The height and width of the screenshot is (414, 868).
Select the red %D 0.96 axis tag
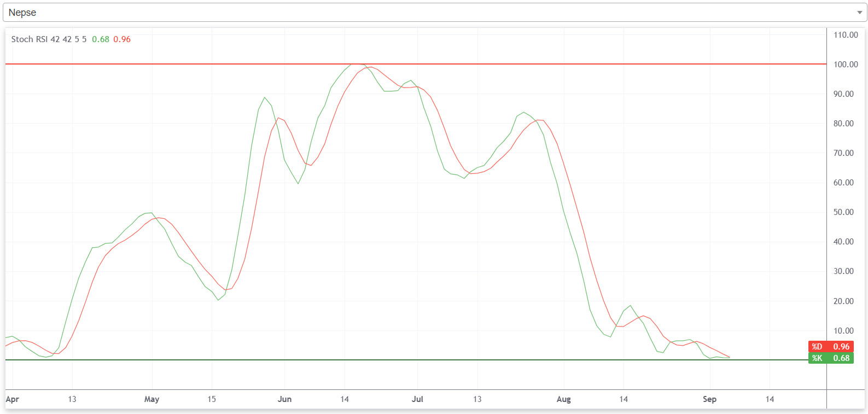830,347
